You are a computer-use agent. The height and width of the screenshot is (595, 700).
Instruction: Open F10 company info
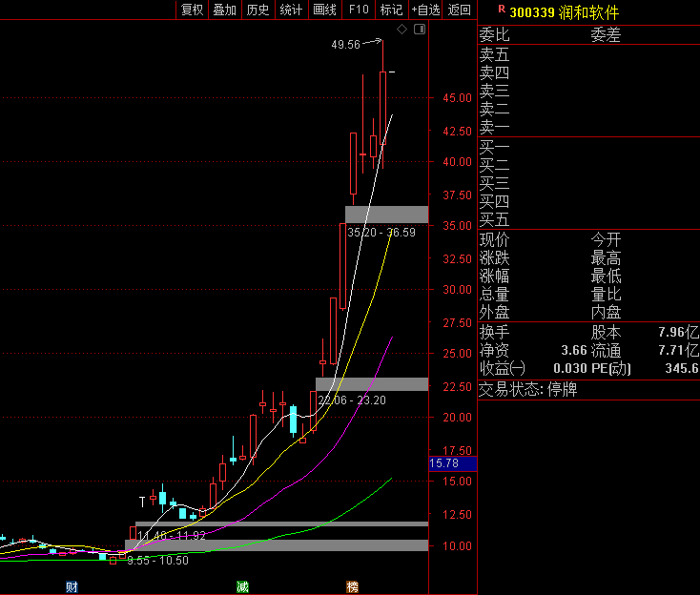click(359, 10)
